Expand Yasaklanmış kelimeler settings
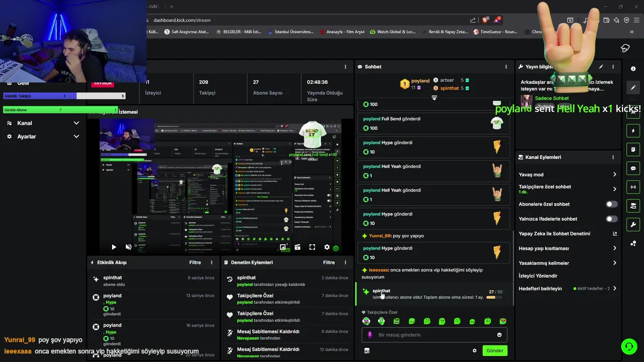644x362 pixels. (614, 263)
